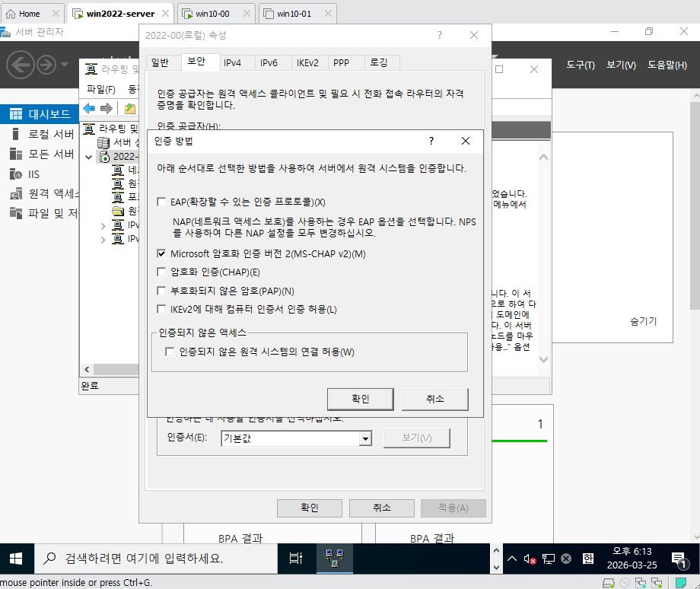Viewport: 700px width, 589px height.
Task: Click up-folder icon in Routing console toolbar
Action: 130,108
